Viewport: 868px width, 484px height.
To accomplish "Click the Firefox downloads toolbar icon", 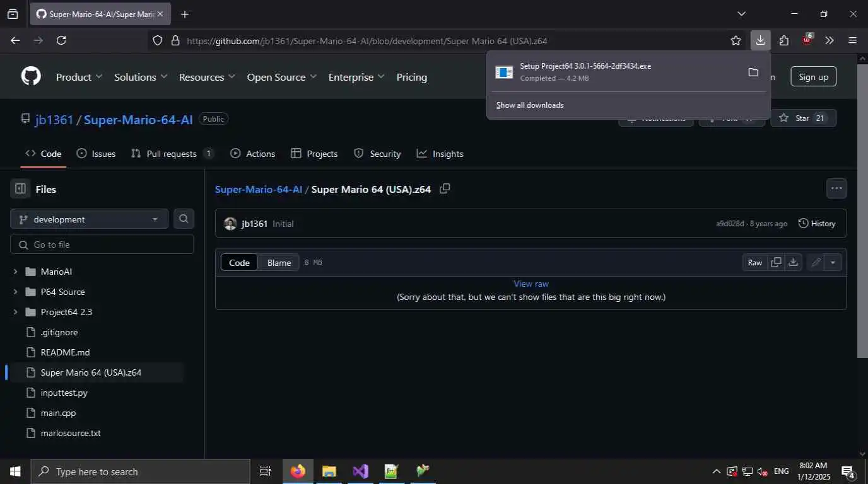I will coord(760,40).
